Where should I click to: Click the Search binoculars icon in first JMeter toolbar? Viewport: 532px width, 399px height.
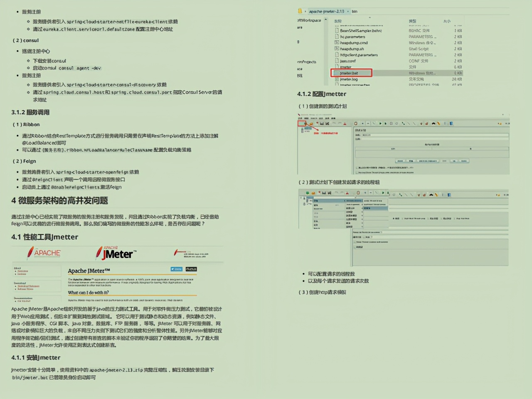point(433,123)
